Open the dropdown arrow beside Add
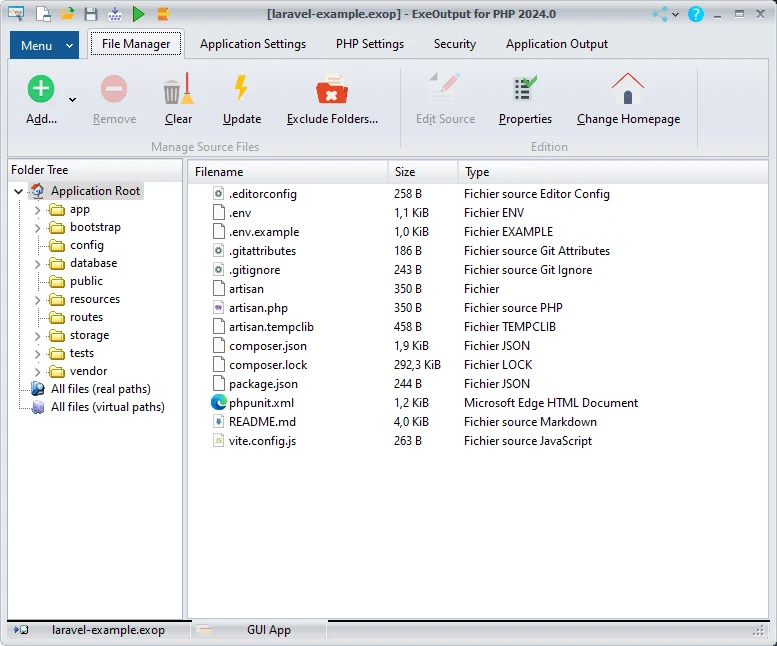The height and width of the screenshot is (646, 777). [x=72, y=99]
